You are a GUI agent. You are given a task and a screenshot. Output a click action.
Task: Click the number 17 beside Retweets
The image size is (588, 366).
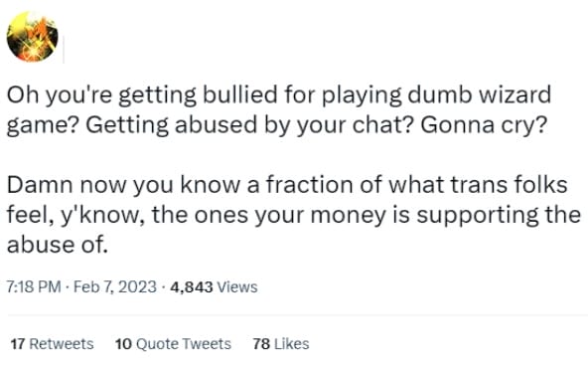click(18, 343)
